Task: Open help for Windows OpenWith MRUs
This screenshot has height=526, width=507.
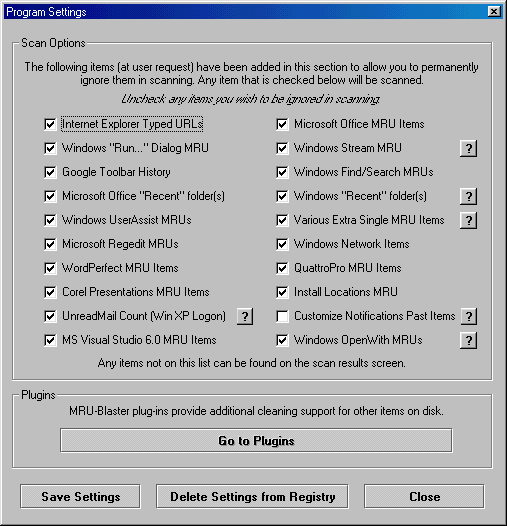Action: 468,340
